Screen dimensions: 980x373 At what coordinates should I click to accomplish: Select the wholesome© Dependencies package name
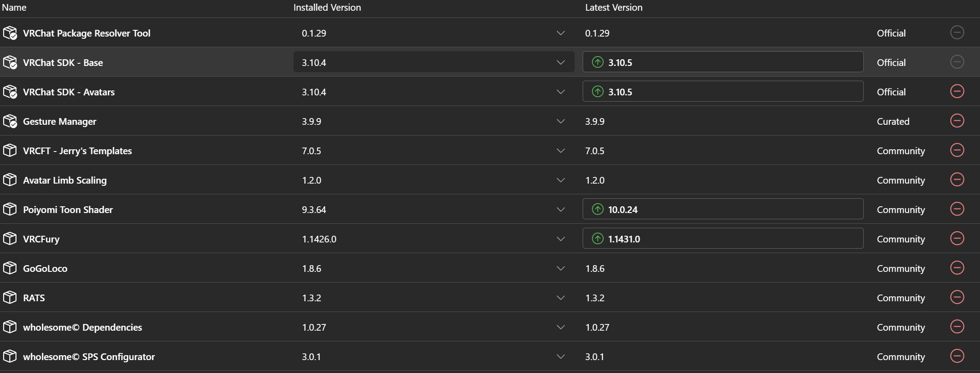click(x=82, y=327)
